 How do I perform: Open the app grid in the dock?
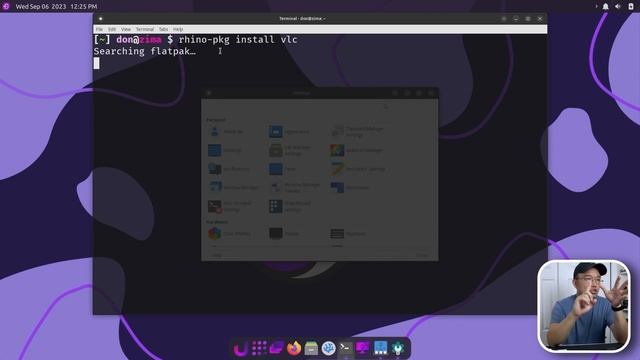click(259, 348)
